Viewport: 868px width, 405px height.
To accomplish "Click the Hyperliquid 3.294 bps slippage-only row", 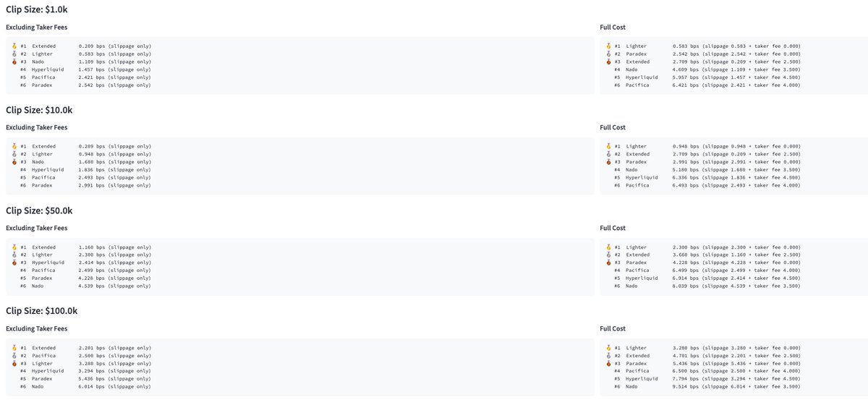I will click(x=85, y=371).
